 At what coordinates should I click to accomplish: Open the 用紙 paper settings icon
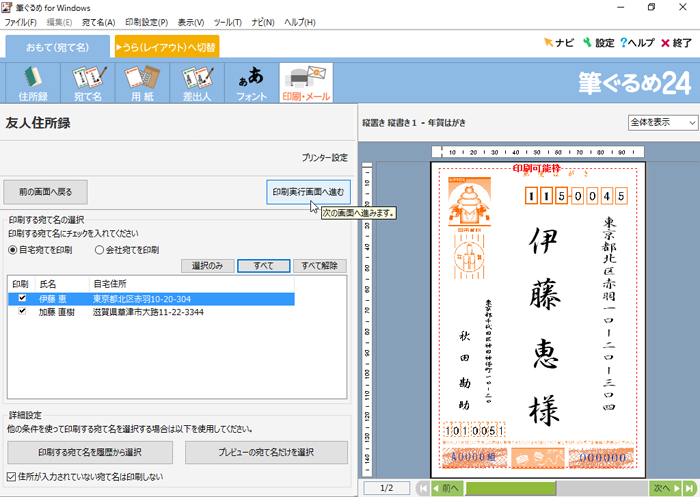pos(143,83)
